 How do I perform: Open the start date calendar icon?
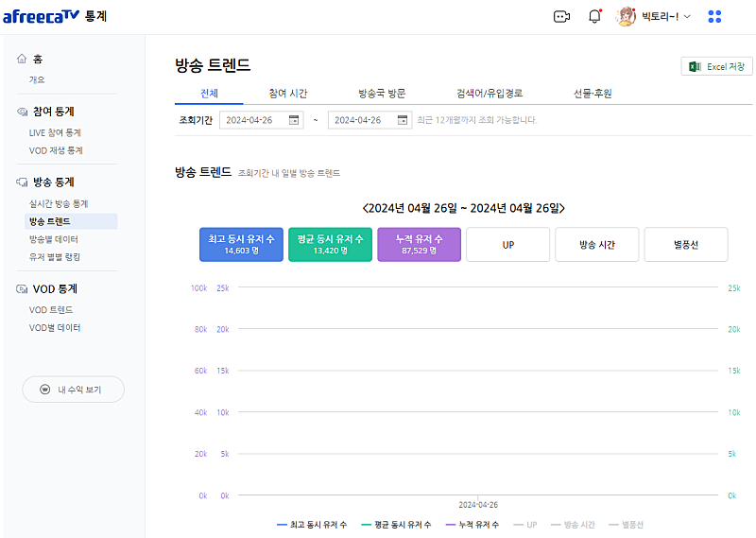coord(294,120)
